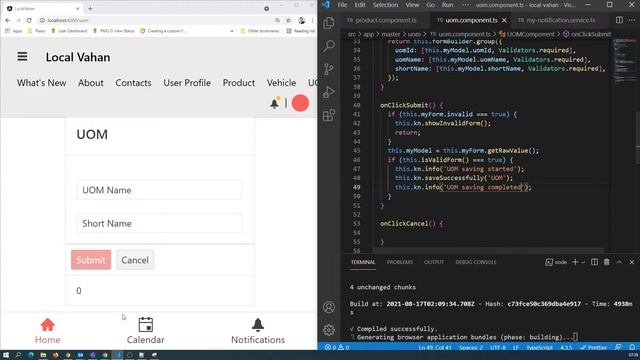
Task: Open Calendar in the bottom navigation
Action: click(x=145, y=331)
